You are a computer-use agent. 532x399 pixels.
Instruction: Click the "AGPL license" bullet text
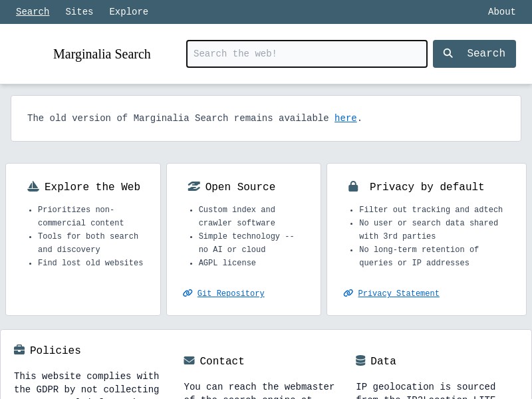(227, 263)
